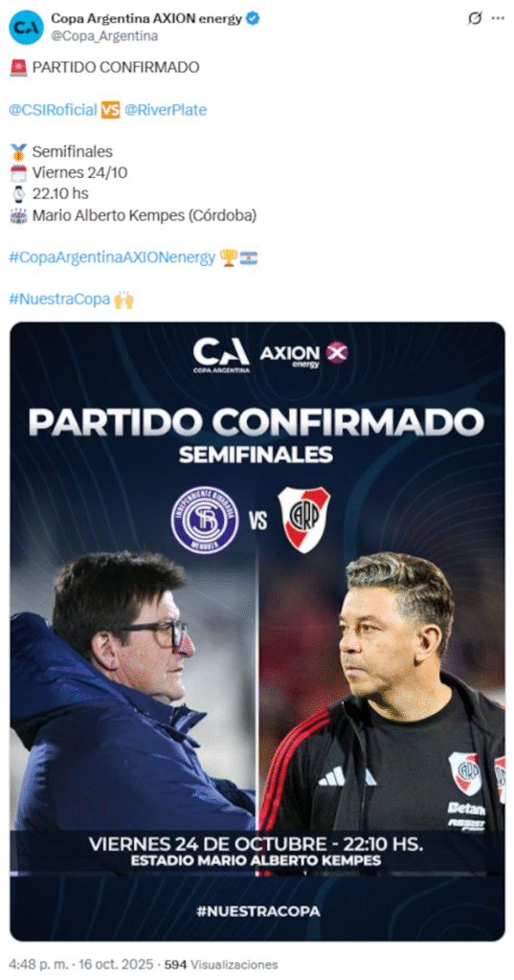
Task: Click the River Plate crest in the poster
Action: (303, 520)
